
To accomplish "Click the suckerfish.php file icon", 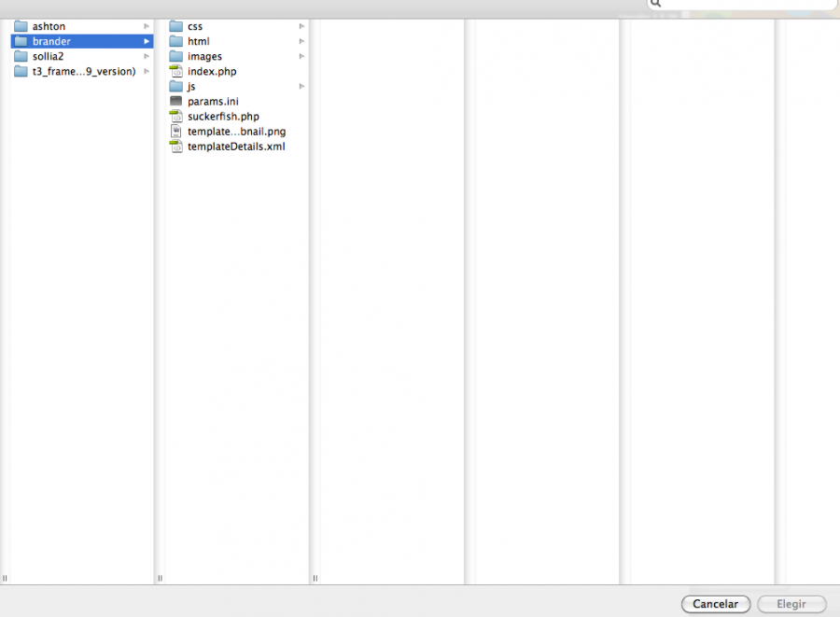I will [176, 117].
